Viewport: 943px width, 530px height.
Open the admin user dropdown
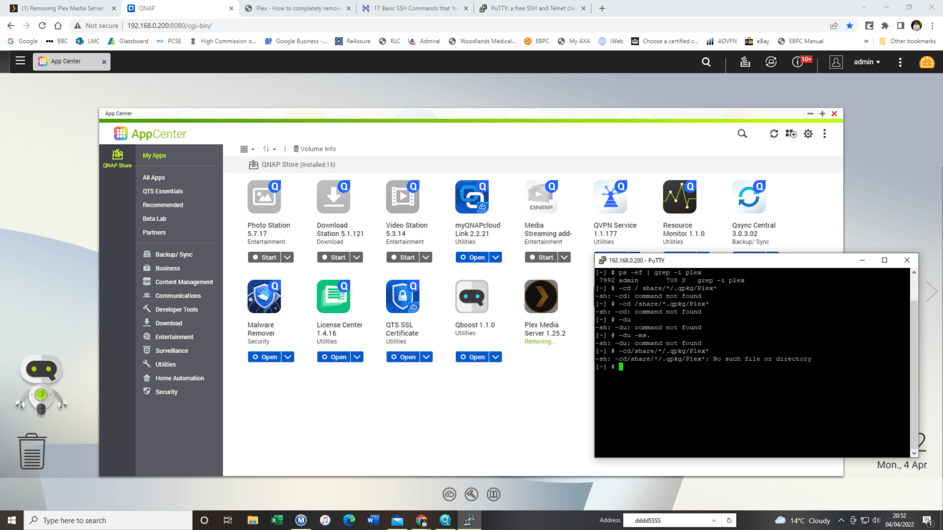(x=867, y=62)
